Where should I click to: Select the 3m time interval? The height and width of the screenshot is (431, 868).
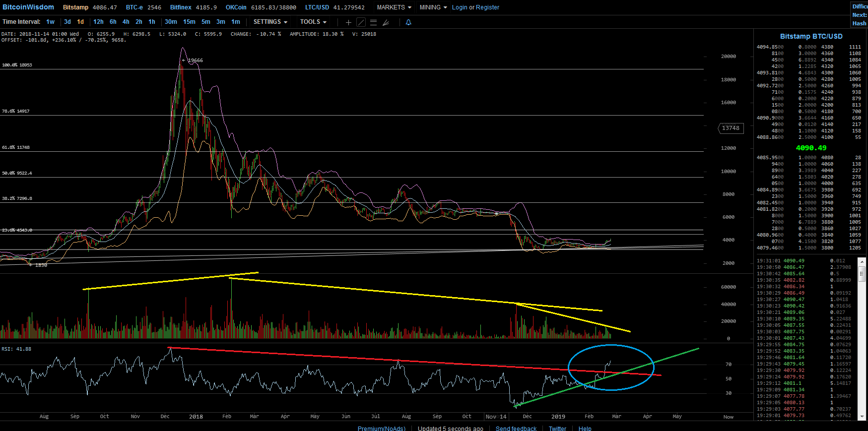click(221, 22)
